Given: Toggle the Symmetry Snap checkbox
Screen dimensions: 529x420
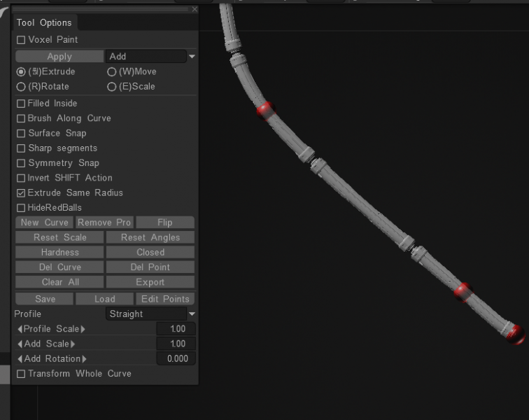Looking at the screenshot, I should click(21, 163).
